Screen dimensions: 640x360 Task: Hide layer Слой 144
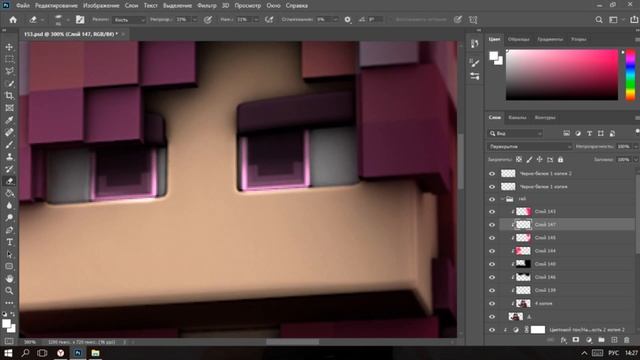tap(492, 251)
